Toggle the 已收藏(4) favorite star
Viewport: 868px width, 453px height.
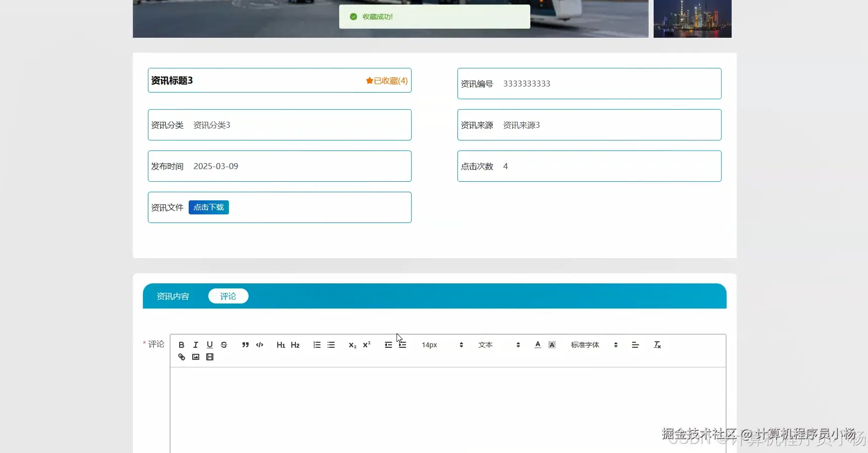click(387, 81)
